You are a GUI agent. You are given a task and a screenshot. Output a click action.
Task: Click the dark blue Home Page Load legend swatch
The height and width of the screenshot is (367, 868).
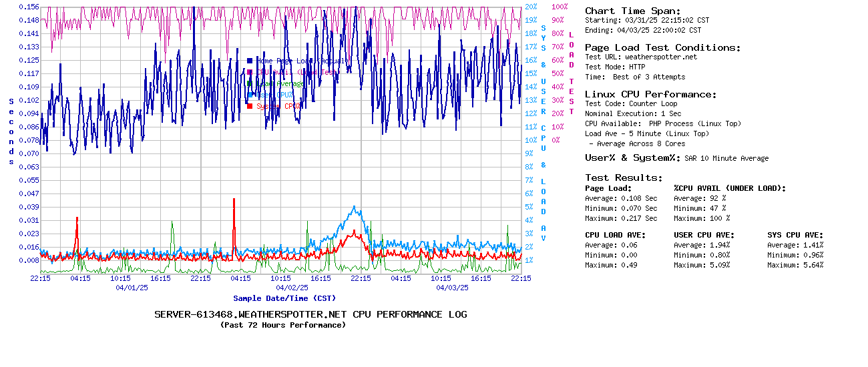250,61
